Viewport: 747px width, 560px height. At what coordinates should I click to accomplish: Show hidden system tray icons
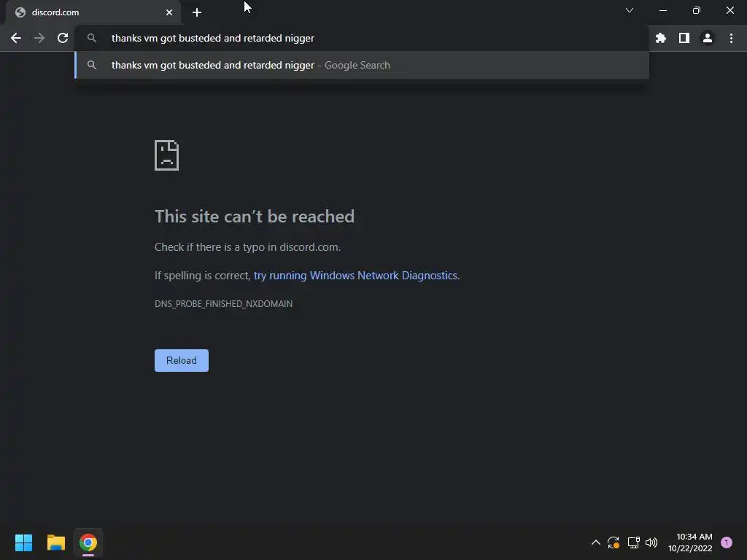click(595, 542)
